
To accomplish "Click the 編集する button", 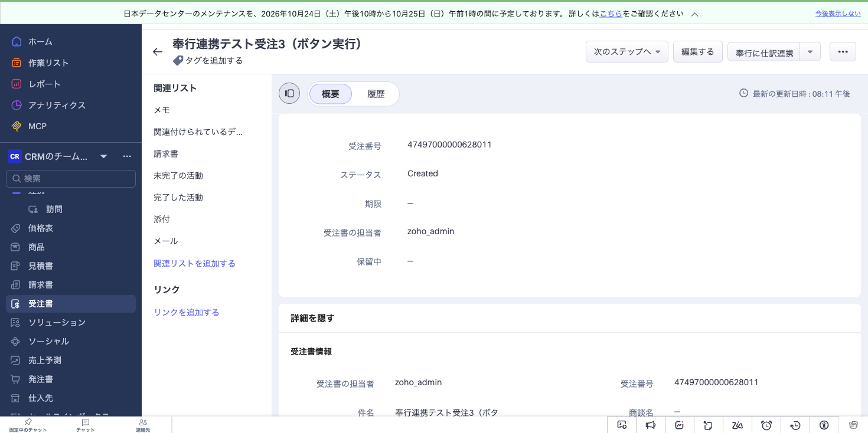I will [698, 52].
